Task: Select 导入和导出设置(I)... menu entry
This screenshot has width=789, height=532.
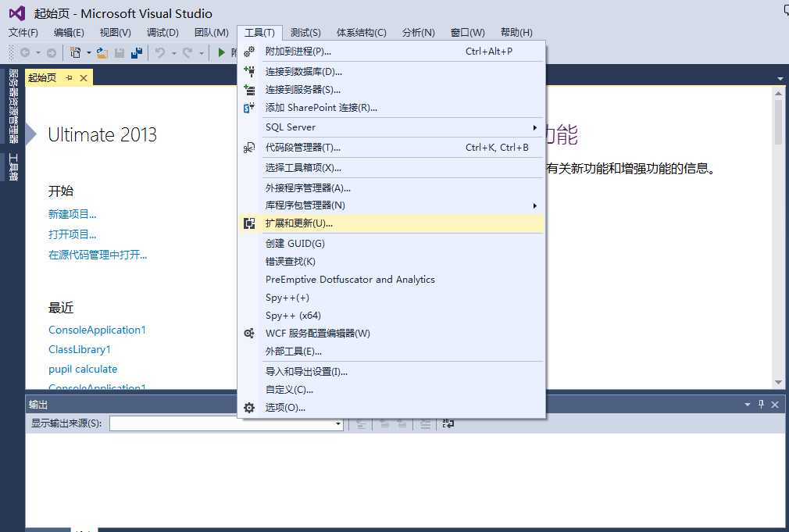Action: coord(392,371)
